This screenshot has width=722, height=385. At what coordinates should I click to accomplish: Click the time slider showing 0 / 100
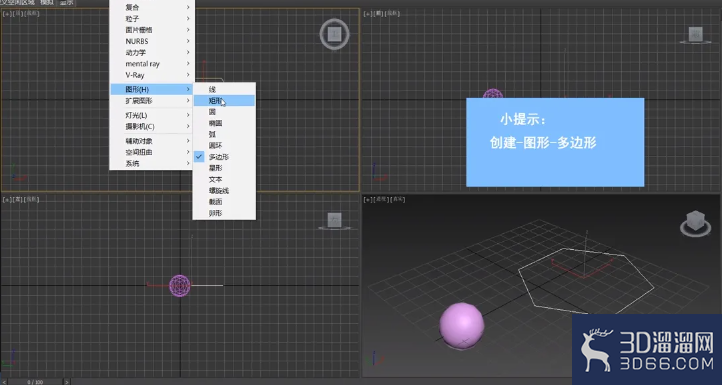click(35, 382)
